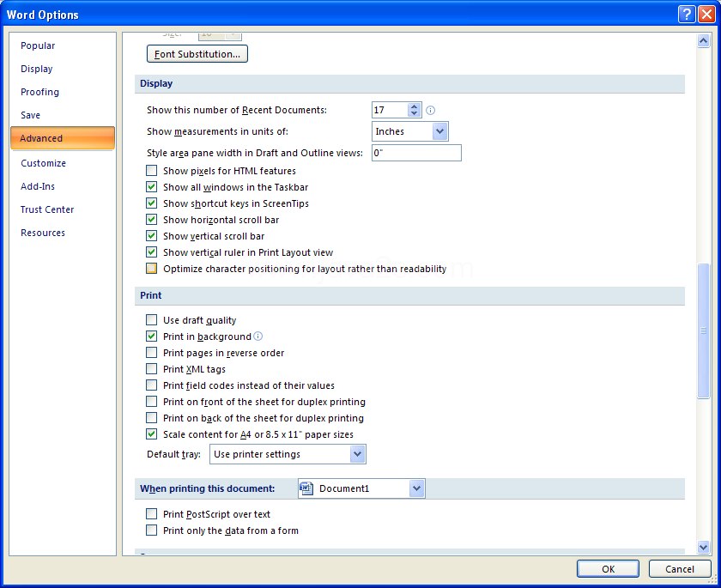Click info icon beside Print in background
The height and width of the screenshot is (588, 721).
(x=258, y=336)
